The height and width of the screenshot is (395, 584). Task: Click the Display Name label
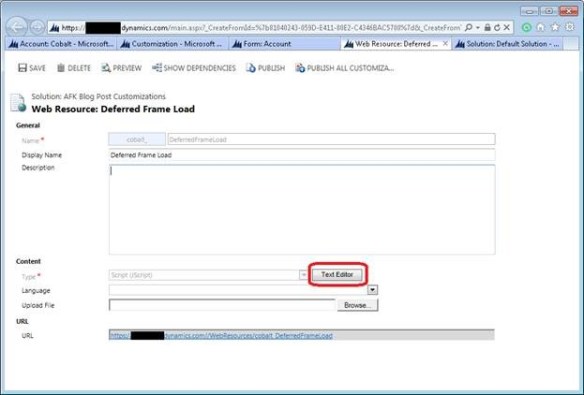[42, 155]
